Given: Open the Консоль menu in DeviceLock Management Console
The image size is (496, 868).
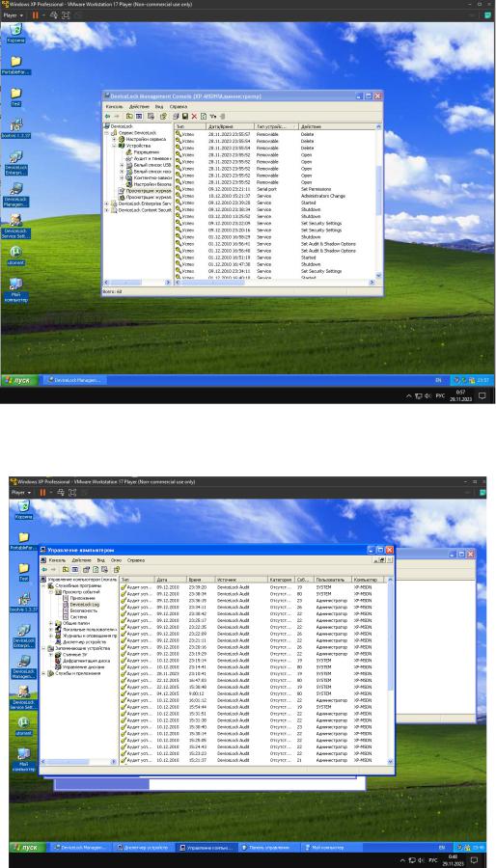Looking at the screenshot, I should pos(114,106).
